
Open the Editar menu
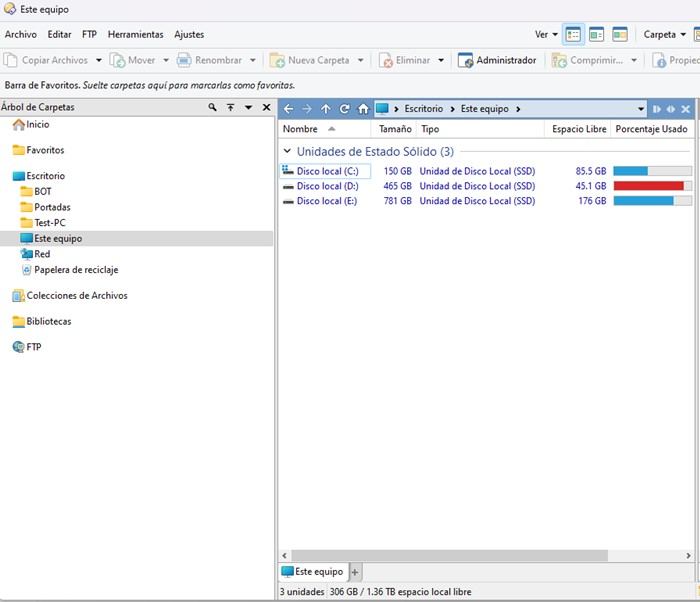tap(59, 34)
